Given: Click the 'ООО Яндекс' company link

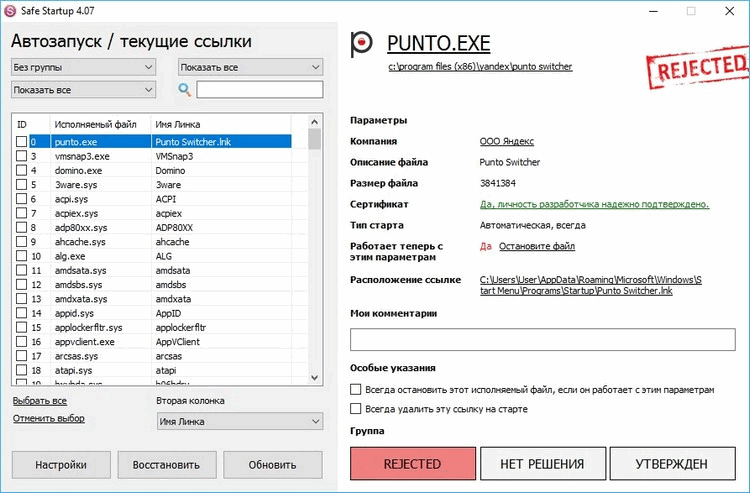Looking at the screenshot, I should click(x=507, y=142).
